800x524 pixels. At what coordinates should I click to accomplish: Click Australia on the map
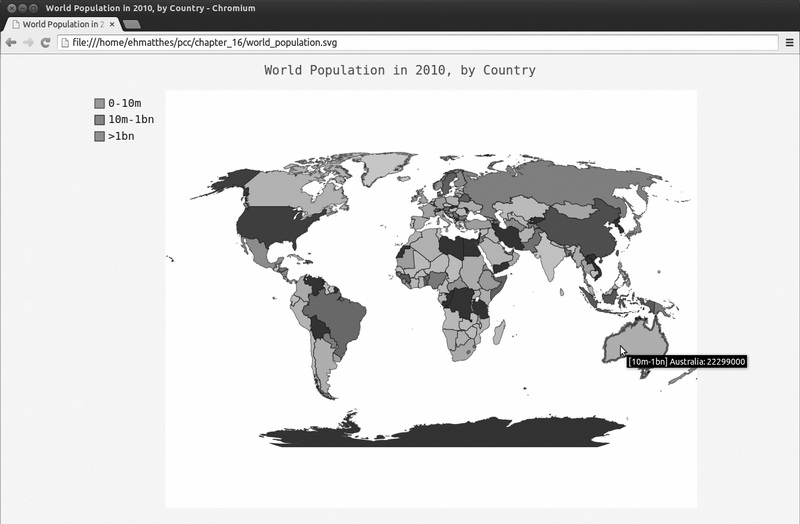coord(635,340)
